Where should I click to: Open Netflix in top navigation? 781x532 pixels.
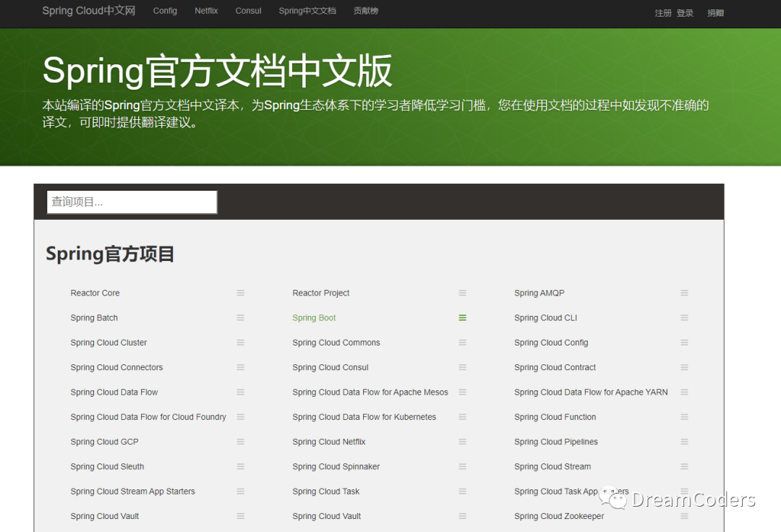(x=206, y=11)
